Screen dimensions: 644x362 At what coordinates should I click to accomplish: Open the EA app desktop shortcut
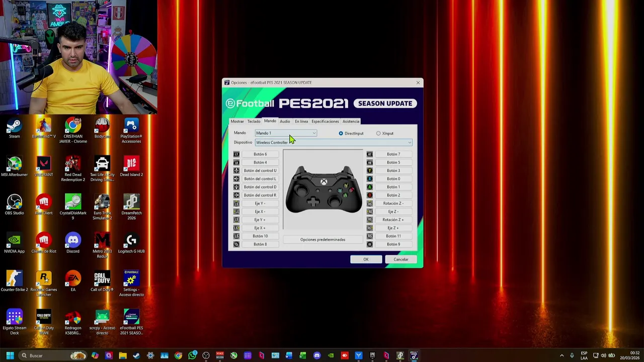(73, 281)
